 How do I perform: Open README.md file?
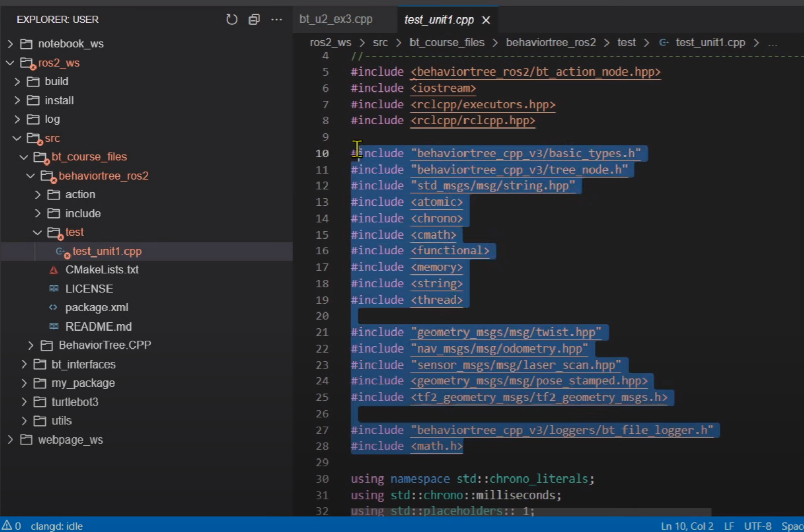pos(98,326)
